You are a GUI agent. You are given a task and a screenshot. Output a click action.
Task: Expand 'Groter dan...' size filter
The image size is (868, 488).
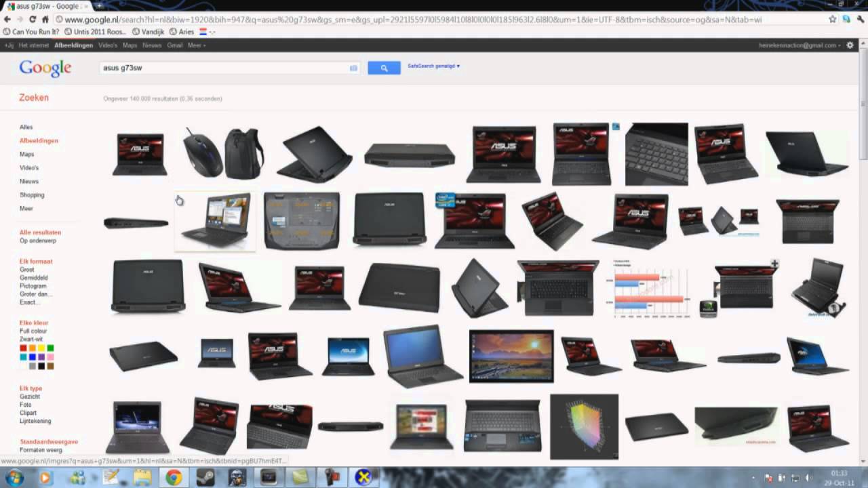(36, 294)
